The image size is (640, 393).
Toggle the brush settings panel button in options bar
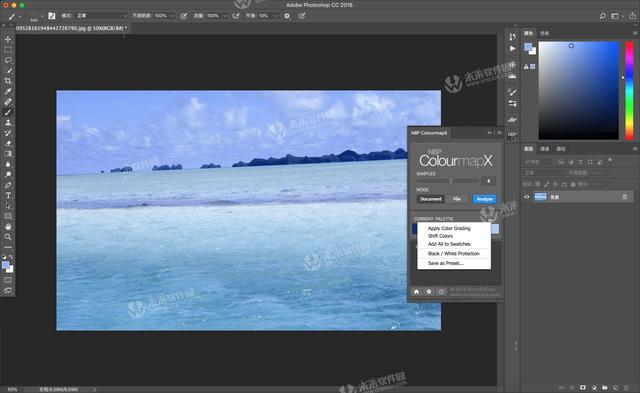(52, 16)
